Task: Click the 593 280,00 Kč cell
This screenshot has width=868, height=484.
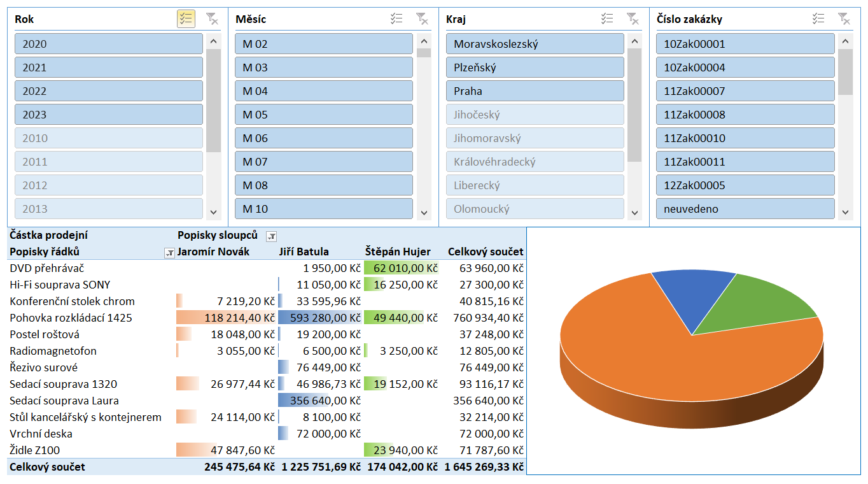Action: (x=319, y=318)
